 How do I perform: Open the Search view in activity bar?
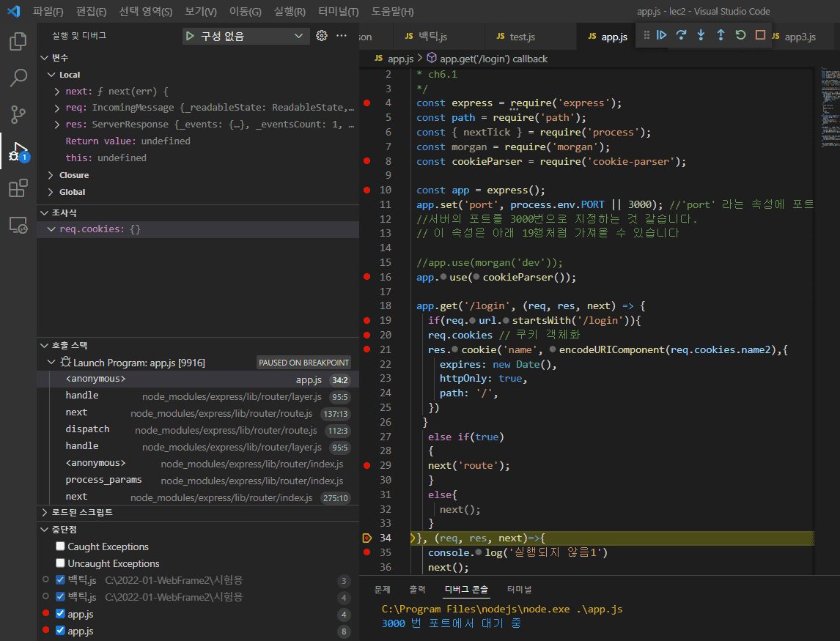pos(18,78)
